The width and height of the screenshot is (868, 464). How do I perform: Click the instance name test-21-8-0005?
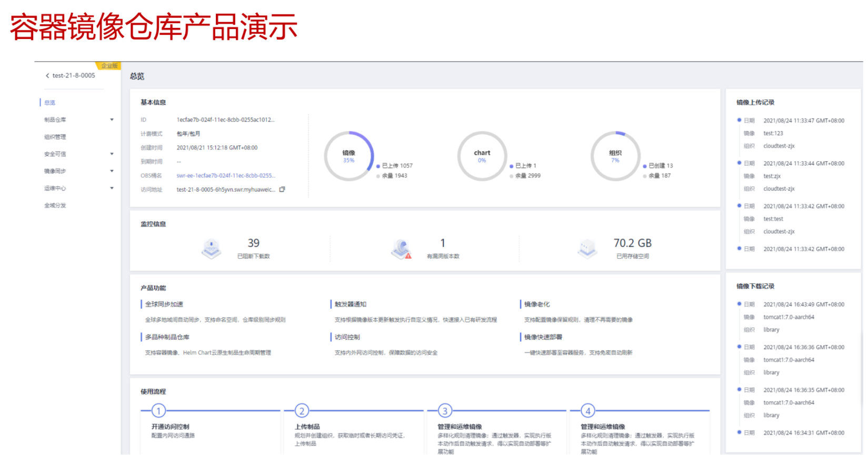click(74, 76)
